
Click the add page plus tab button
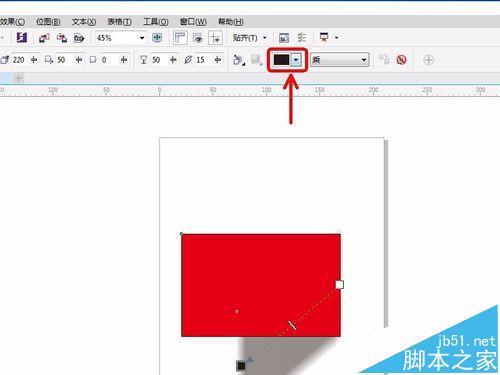pyautogui.click(x=18, y=78)
